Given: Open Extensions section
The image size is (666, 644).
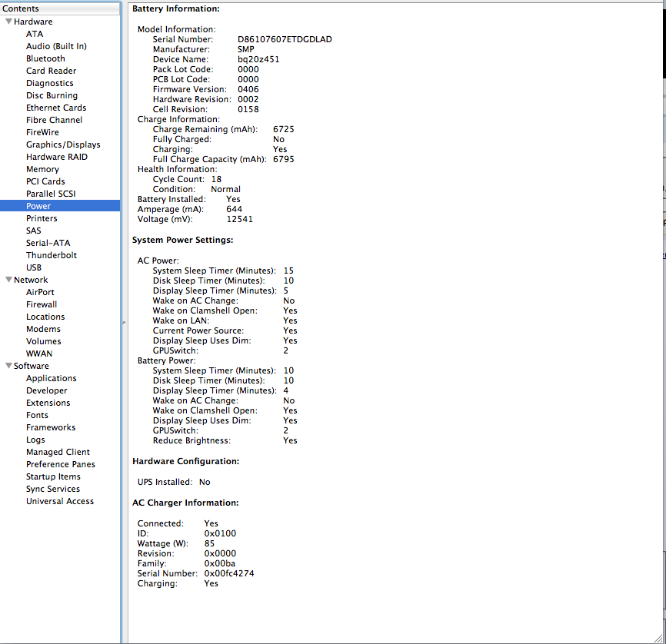Looking at the screenshot, I should 48,403.
